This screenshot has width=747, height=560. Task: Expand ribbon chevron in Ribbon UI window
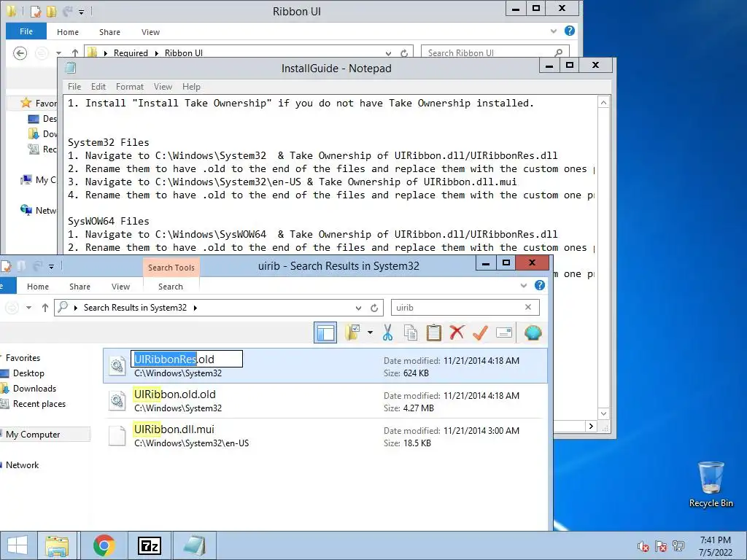(554, 31)
